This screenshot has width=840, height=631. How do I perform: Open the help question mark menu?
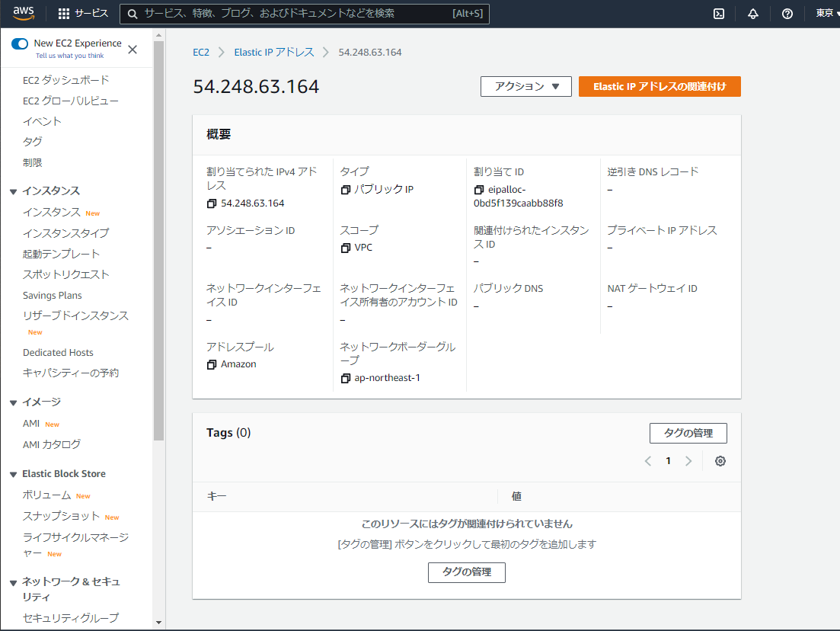[787, 14]
